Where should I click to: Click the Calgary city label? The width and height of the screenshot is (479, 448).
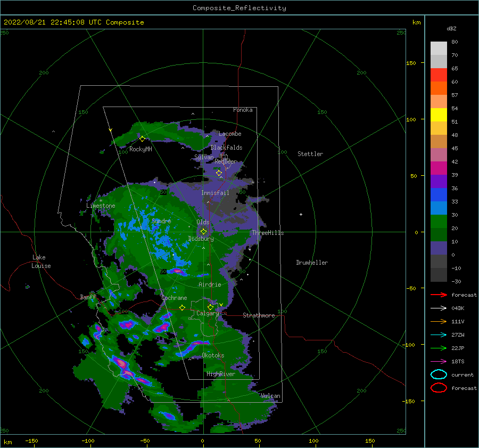pos(208,313)
